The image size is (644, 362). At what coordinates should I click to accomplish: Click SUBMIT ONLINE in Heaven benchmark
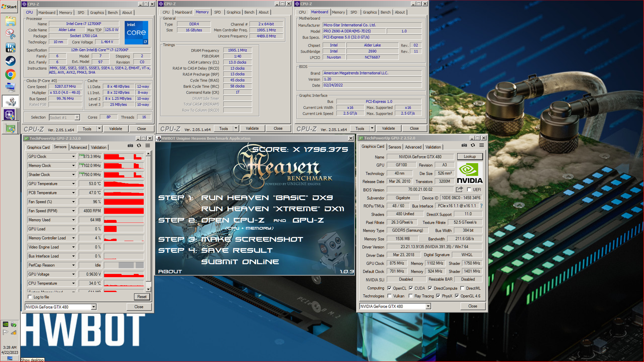(240, 262)
